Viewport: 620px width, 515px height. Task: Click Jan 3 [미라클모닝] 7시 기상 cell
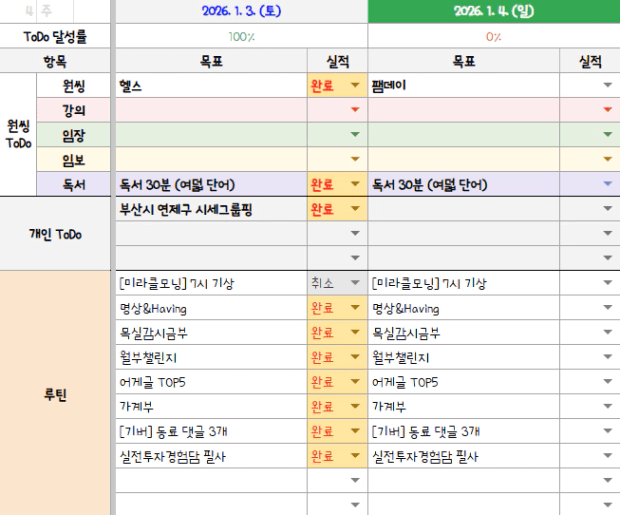click(211, 283)
